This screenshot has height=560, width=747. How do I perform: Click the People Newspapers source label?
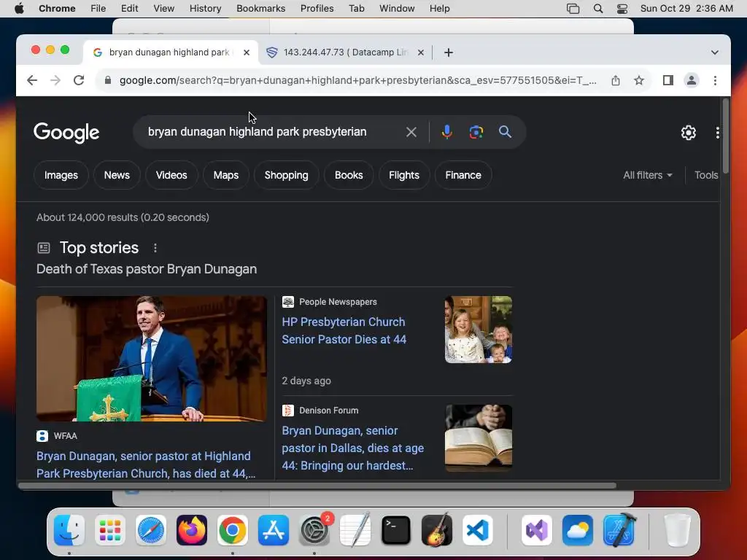pos(338,302)
